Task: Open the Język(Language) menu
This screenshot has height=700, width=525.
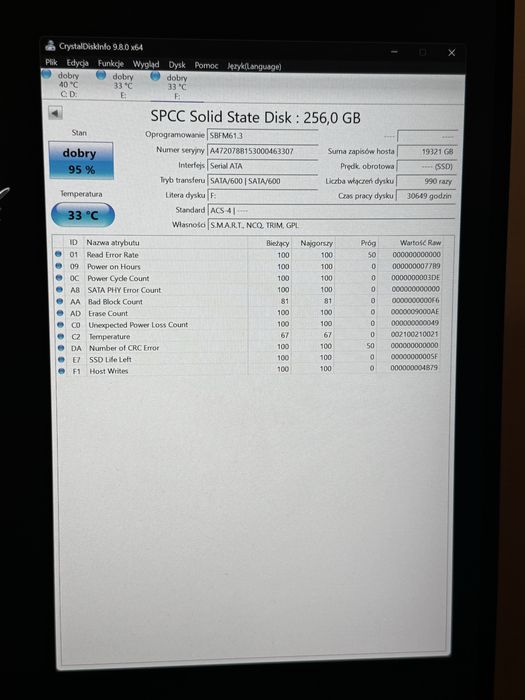Action: click(254, 66)
